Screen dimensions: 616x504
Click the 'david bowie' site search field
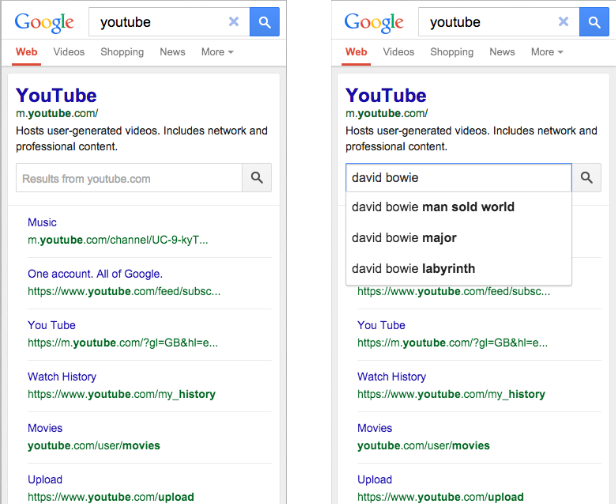458,178
